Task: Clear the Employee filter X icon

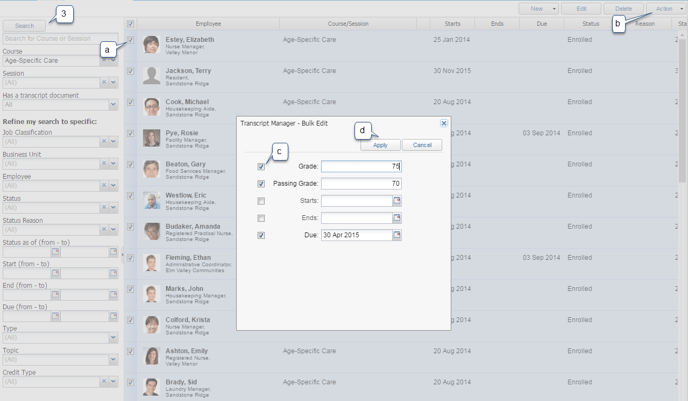Action: click(x=104, y=185)
